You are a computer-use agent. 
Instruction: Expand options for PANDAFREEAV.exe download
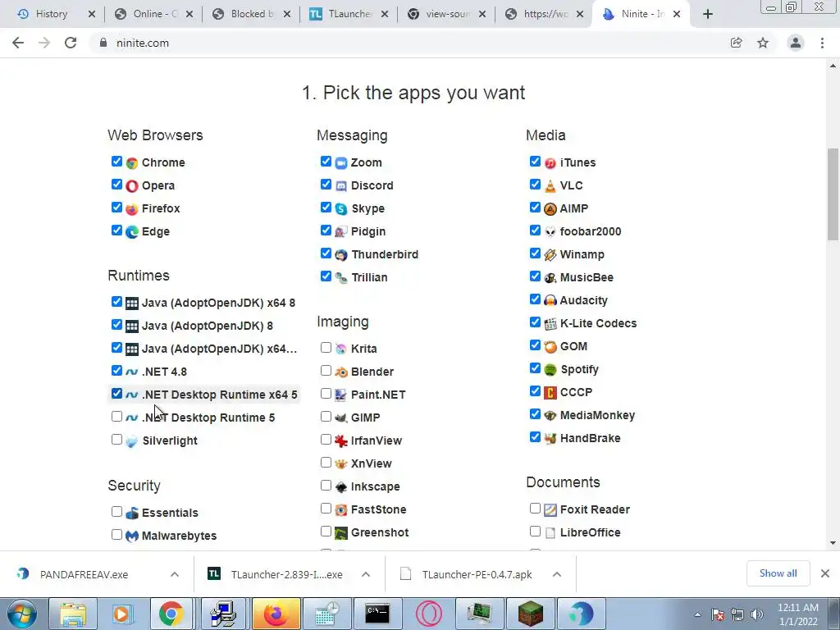coord(175,574)
